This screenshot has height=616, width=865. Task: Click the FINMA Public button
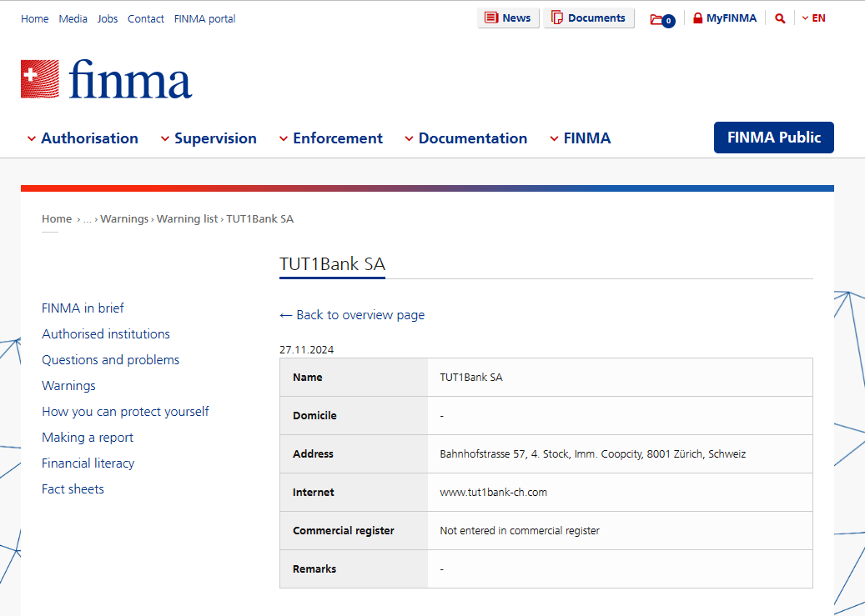tap(774, 138)
